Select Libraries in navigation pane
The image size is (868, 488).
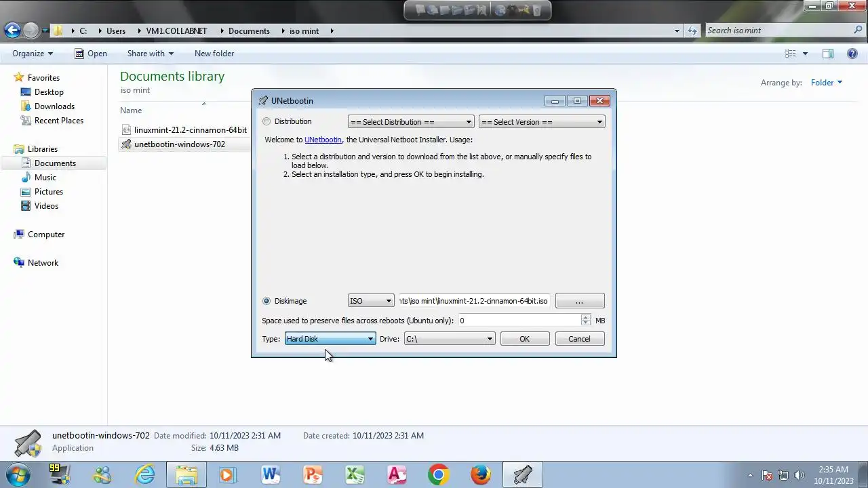[43, 149]
